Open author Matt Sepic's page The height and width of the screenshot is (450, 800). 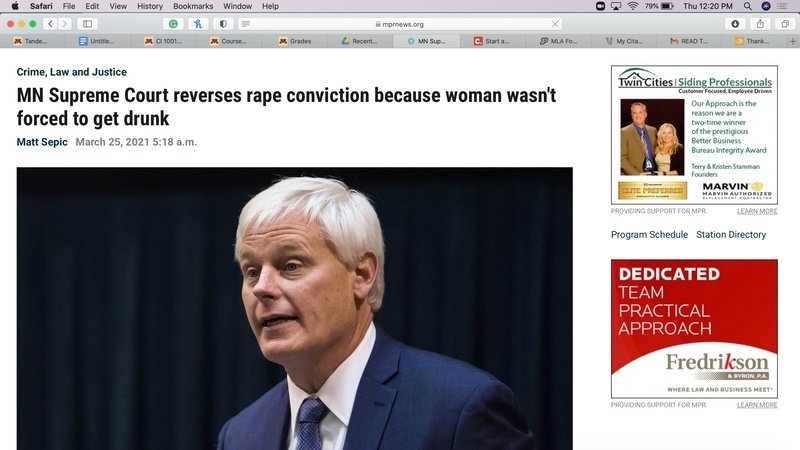point(42,142)
